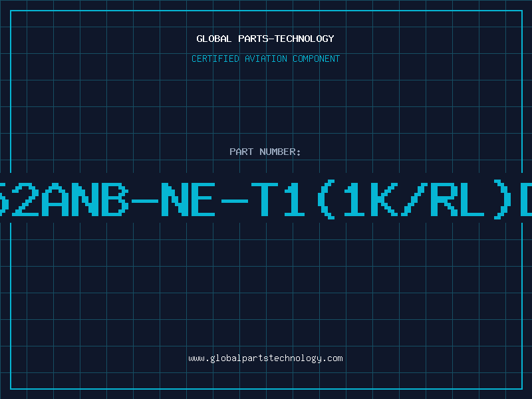Click the GLOBAL PARTS-TECHNOLOGY heading

265,39
